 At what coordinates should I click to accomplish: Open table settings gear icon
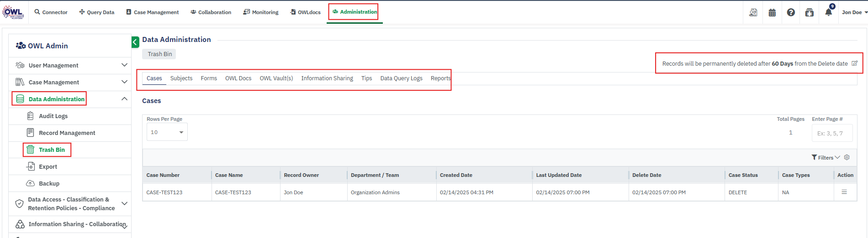[847, 157]
